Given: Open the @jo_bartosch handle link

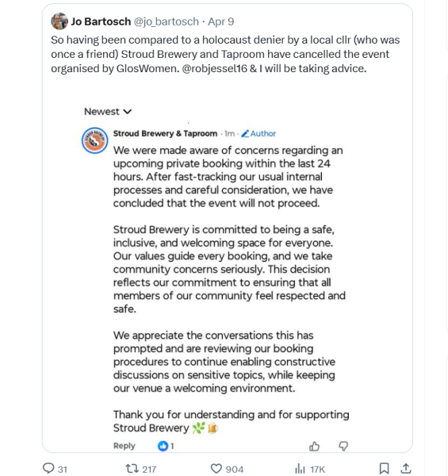Looking at the screenshot, I should coord(167,21).
